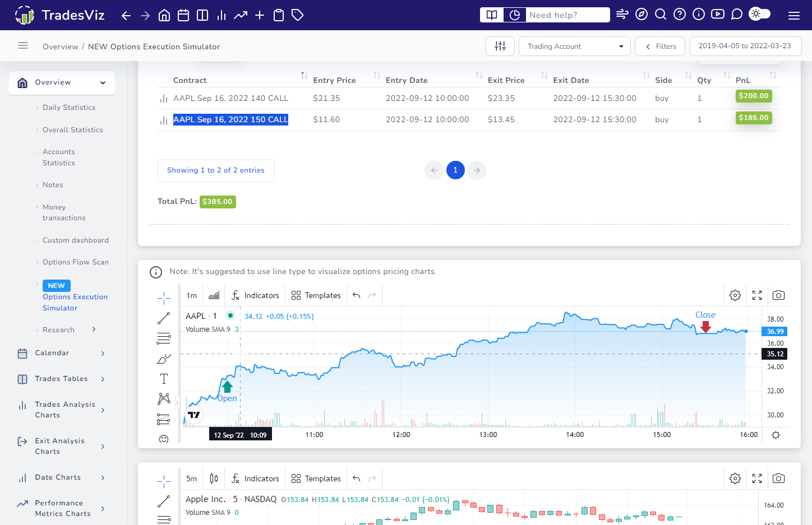
Task: Type in the Need help? search field
Action: (x=568, y=15)
